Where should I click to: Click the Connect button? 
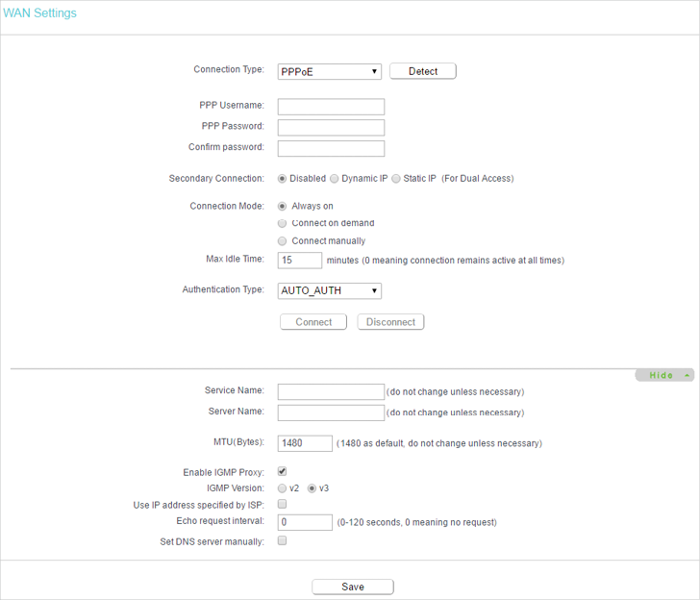point(313,322)
